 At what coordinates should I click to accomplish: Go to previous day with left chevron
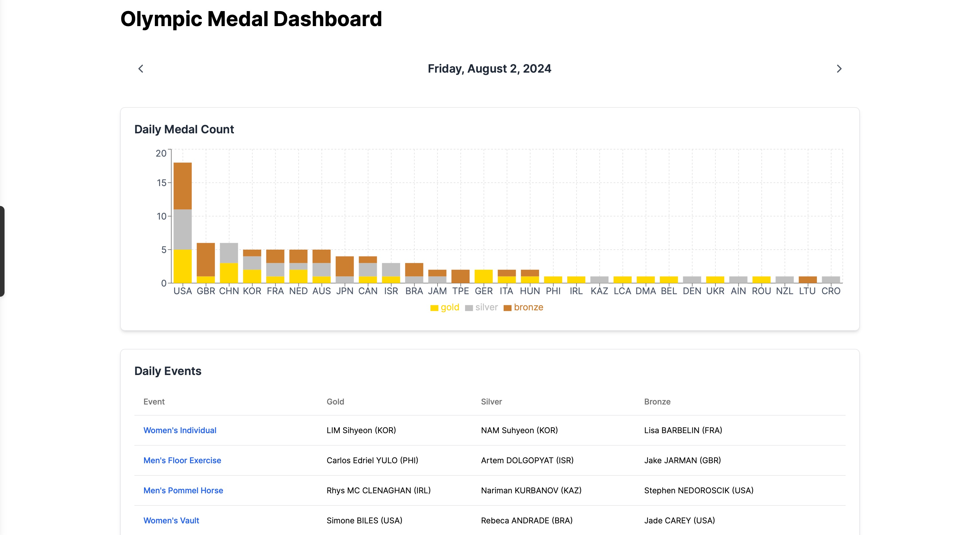141,69
